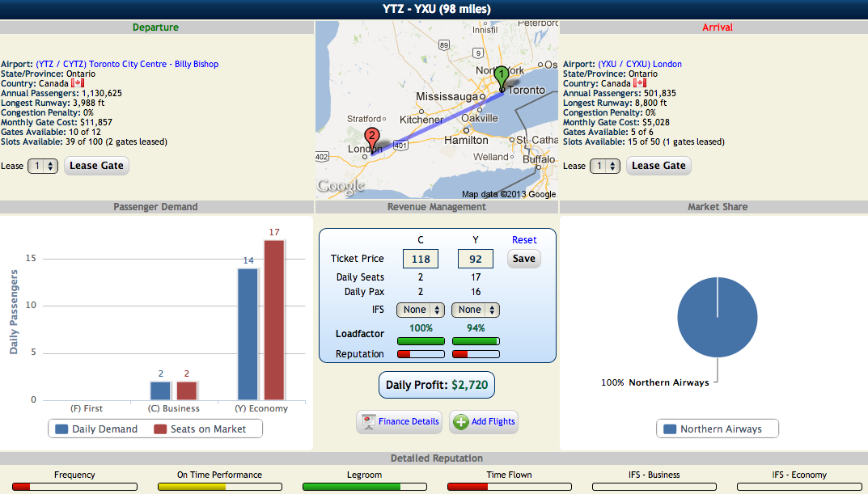
Task: Click the Business loadfactor progress bar
Action: 421,341
